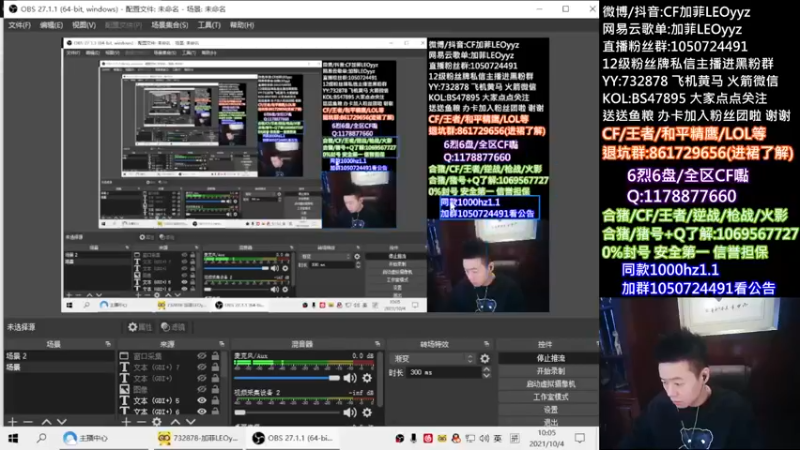Open Windows taskbar search
The width and height of the screenshot is (800, 450).
tap(41, 438)
